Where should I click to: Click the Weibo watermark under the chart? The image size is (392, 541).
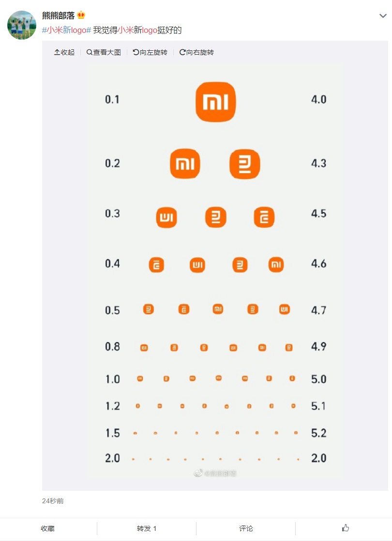tap(215, 473)
